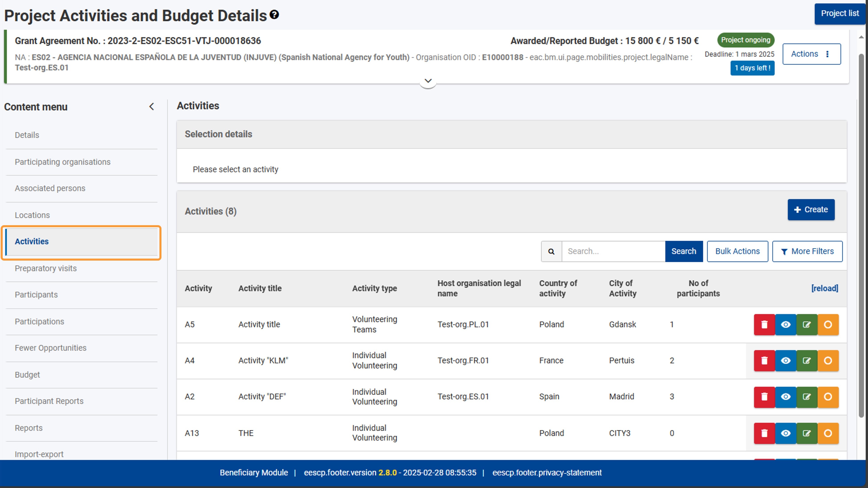Click the "Activity title" column header
Image resolution: width=868 pixels, height=488 pixels.
[x=260, y=288]
